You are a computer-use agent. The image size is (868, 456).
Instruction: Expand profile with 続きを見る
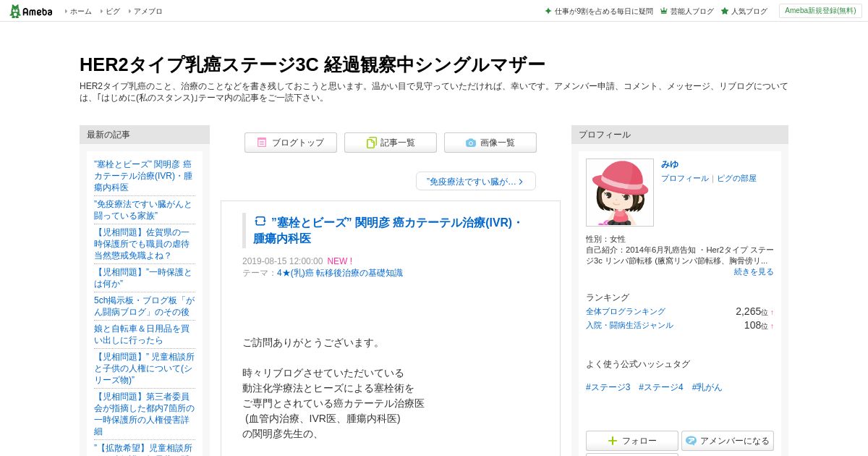(x=754, y=271)
